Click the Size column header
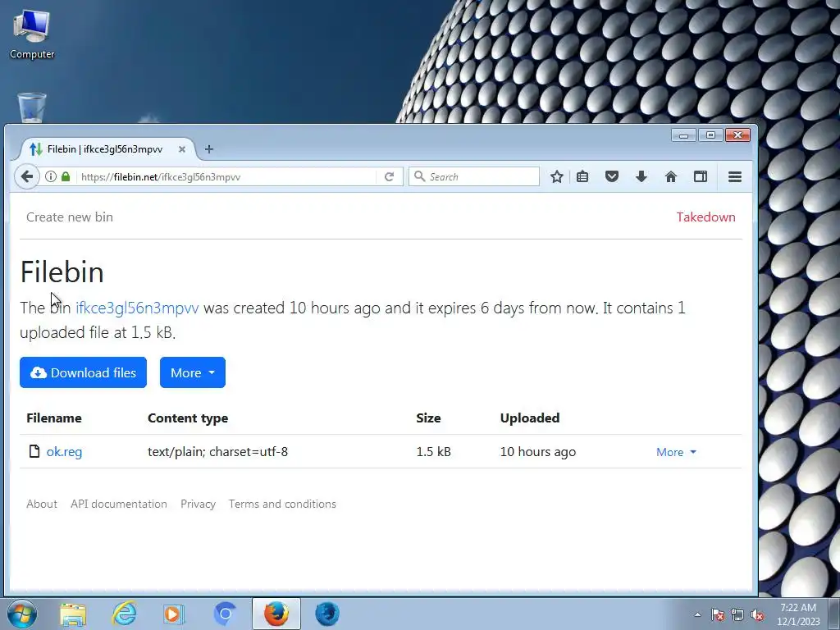 point(428,418)
